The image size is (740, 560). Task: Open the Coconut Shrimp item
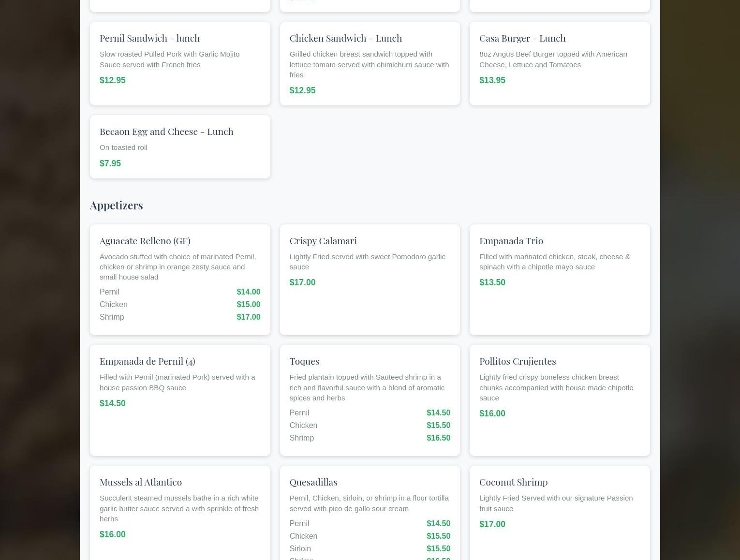(x=513, y=482)
